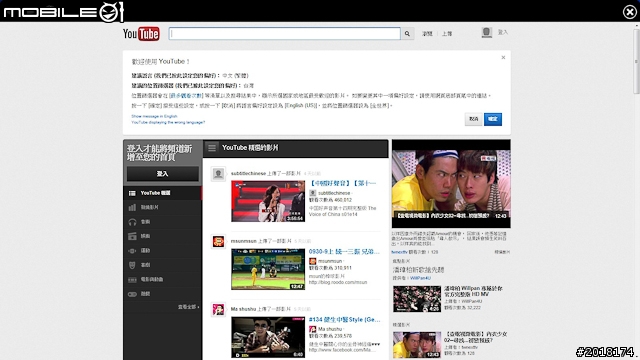
Task: Click the blue 確定 confirm button
Action: [x=493, y=119]
